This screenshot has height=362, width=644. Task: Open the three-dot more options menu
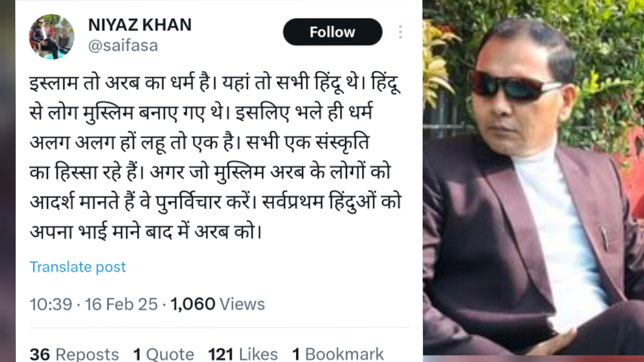click(x=400, y=32)
